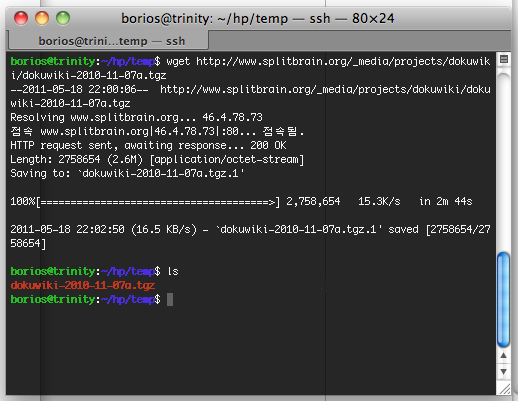Click the split pane icon above scrollbar
518x401 pixels.
(x=504, y=59)
